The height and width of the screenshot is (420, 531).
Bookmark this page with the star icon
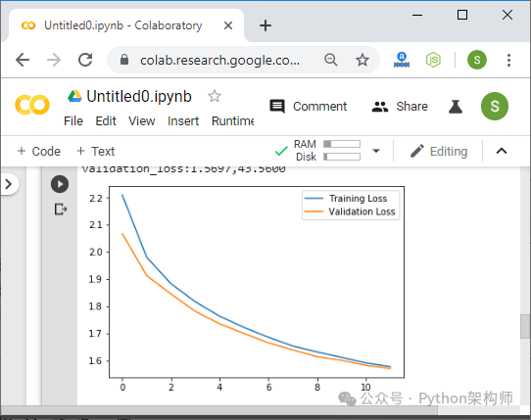coord(362,60)
